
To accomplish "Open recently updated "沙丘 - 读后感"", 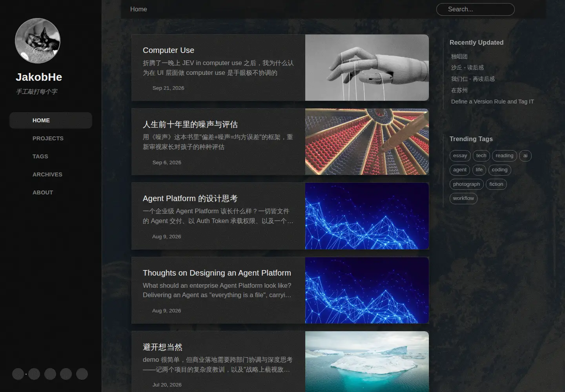I will (467, 67).
